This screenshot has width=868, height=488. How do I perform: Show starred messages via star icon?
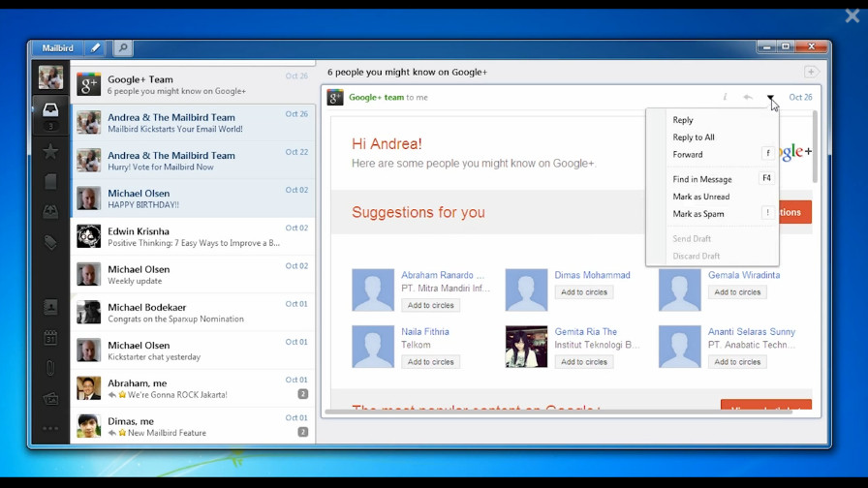coord(50,151)
